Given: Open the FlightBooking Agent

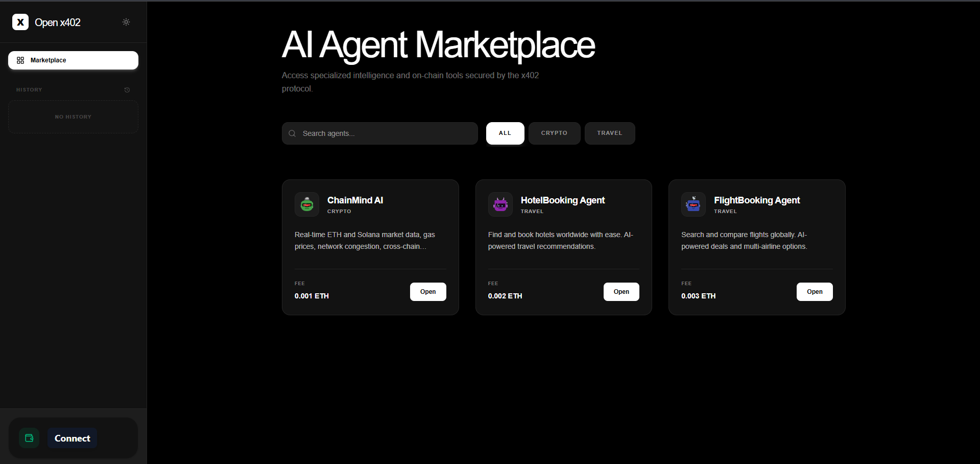Looking at the screenshot, I should [815, 292].
